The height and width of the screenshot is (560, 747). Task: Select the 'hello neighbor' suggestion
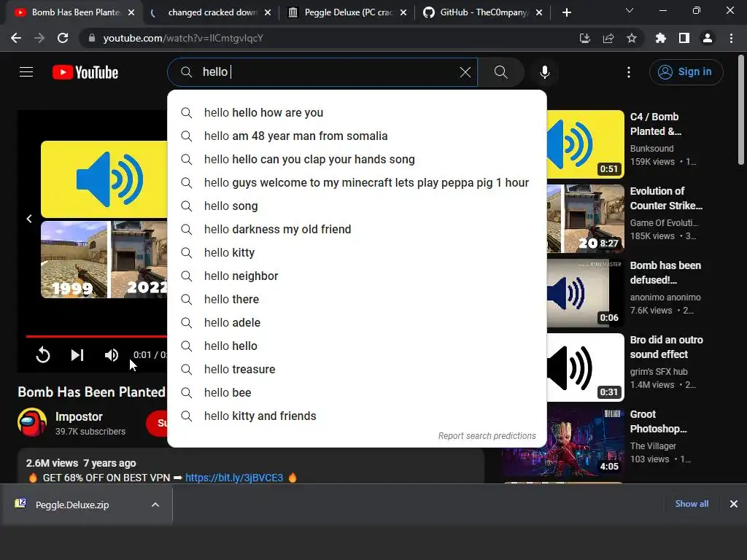[357, 276]
